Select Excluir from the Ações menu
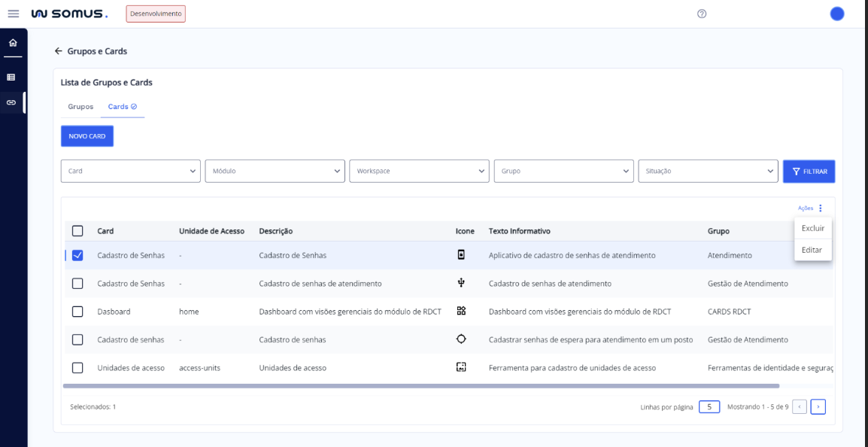 [812, 228]
